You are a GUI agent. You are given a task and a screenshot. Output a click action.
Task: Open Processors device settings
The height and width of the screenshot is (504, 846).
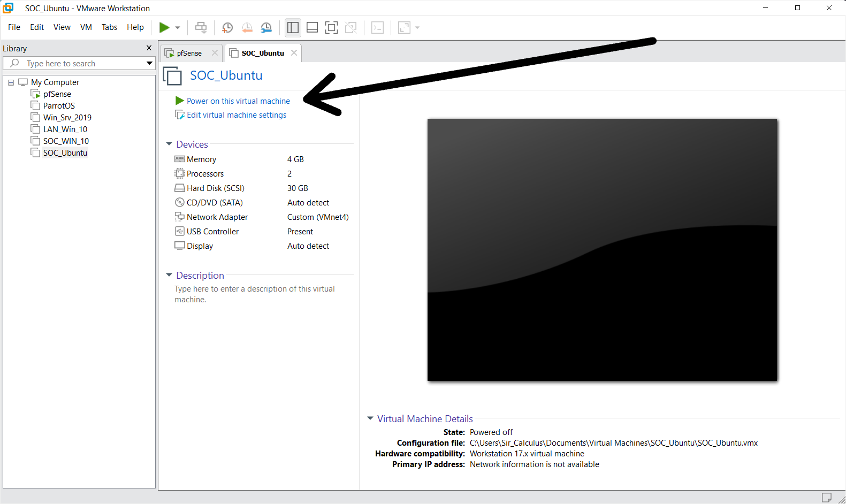[x=205, y=174]
